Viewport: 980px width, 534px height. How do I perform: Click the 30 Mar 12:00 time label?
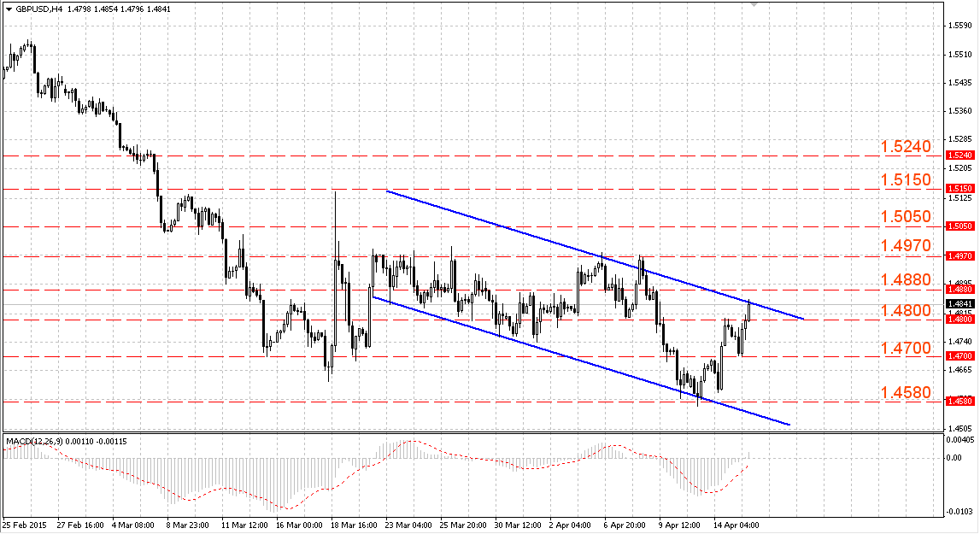click(x=518, y=525)
